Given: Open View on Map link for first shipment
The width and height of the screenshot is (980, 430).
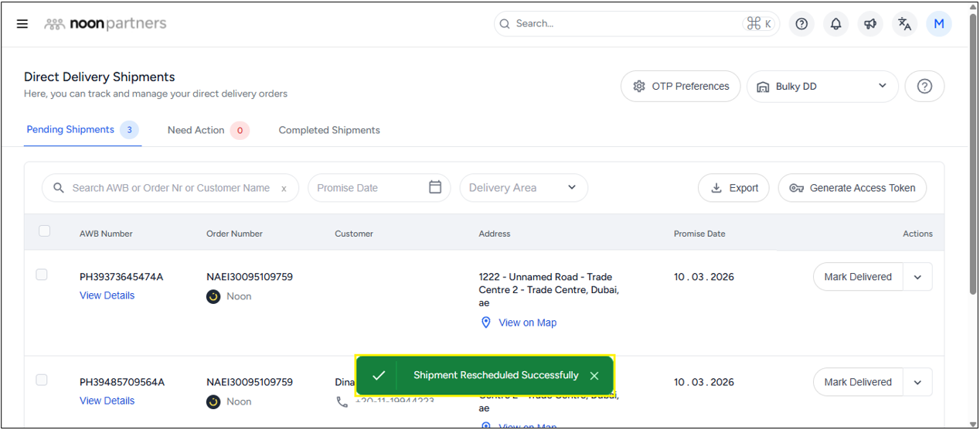Looking at the screenshot, I should [527, 322].
